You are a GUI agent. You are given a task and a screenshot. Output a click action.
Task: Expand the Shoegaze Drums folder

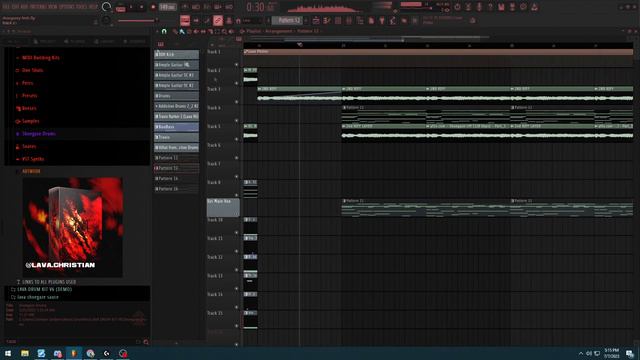pos(39,134)
